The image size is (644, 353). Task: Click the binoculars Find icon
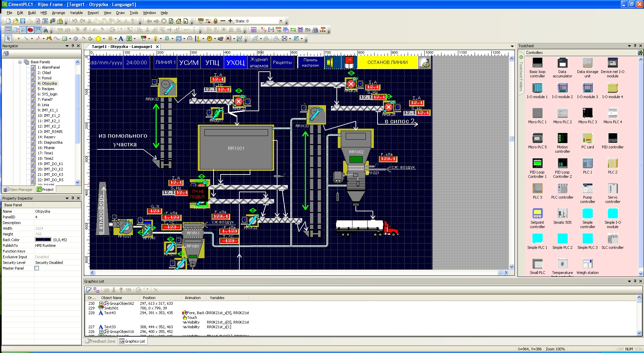[45, 30]
